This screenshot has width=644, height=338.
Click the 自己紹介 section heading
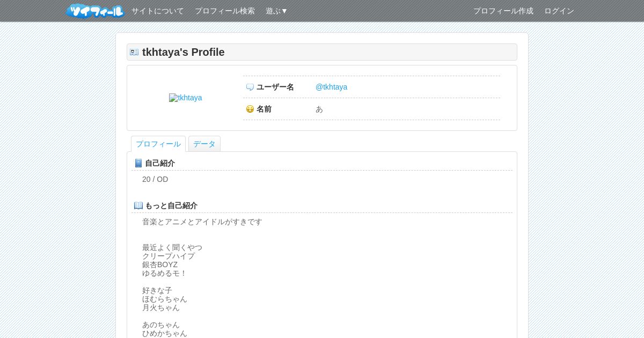pos(160,163)
